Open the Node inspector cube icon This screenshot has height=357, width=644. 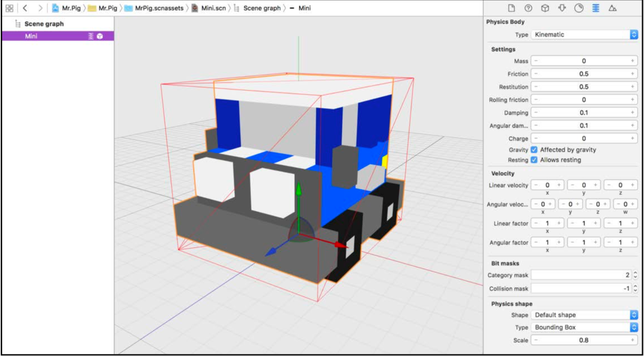point(545,8)
